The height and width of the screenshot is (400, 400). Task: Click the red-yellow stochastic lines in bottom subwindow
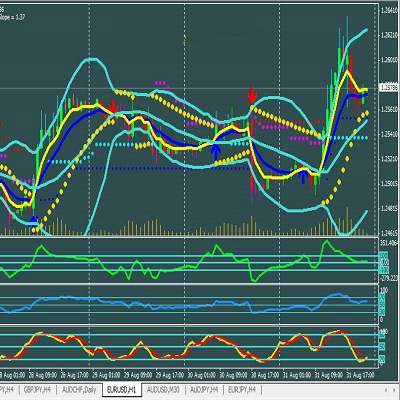coord(183,347)
